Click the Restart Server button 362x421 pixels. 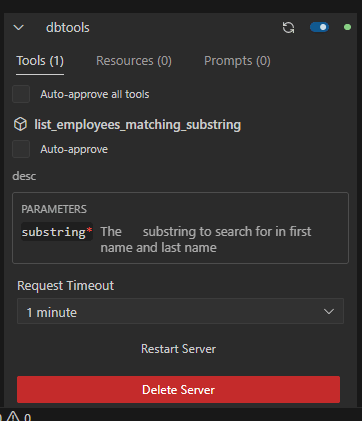(178, 349)
